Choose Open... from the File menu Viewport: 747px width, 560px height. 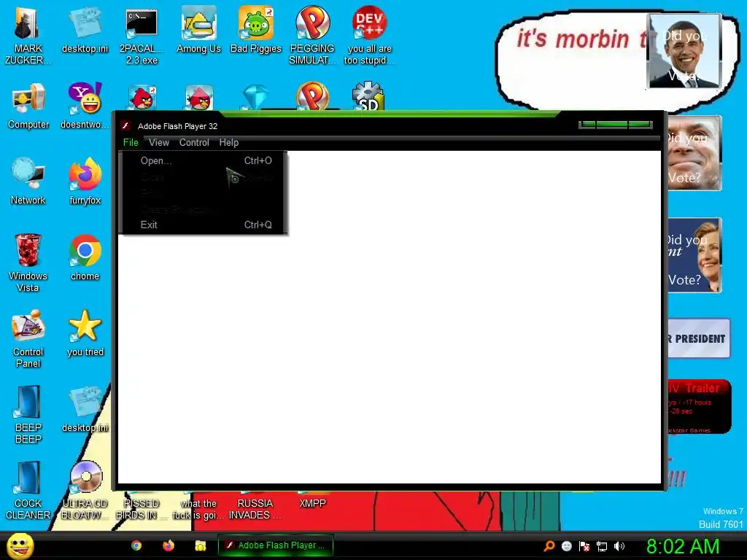tap(205, 160)
